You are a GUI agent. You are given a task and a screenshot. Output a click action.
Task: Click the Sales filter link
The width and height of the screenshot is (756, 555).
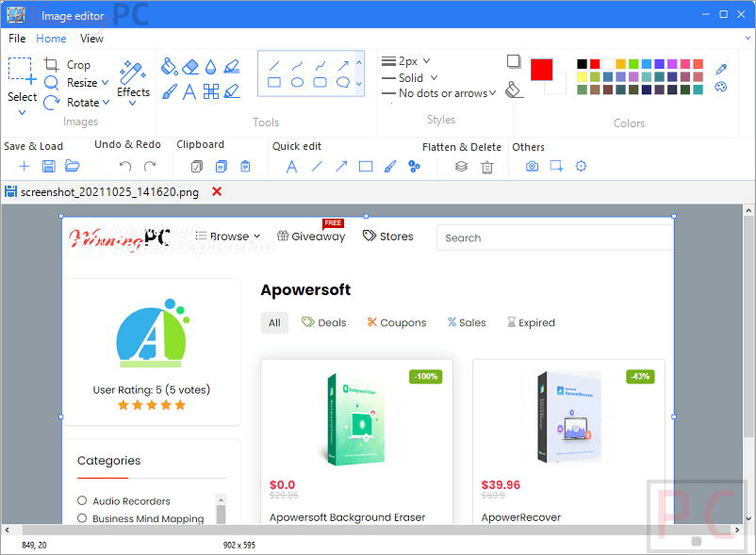[467, 322]
